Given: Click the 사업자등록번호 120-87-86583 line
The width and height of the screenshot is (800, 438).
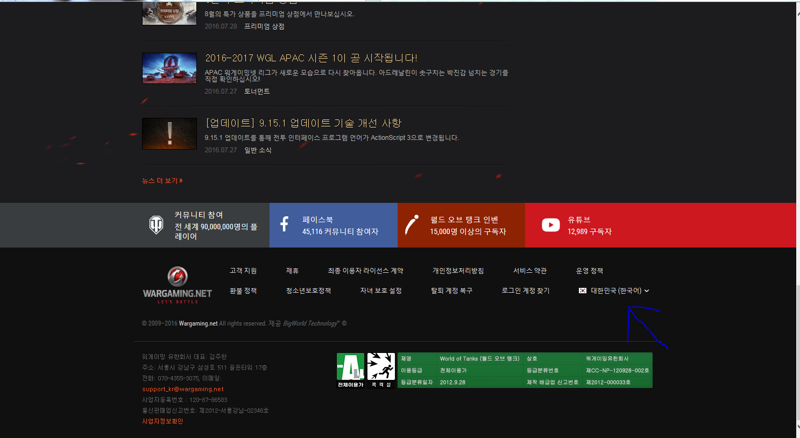Looking at the screenshot, I should click(x=184, y=400).
